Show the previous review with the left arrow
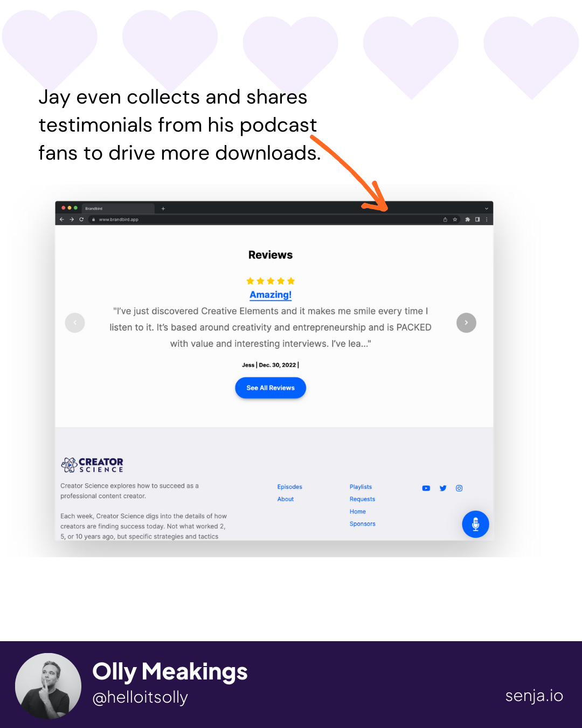Screen dimensions: 582x728 pos(75,322)
